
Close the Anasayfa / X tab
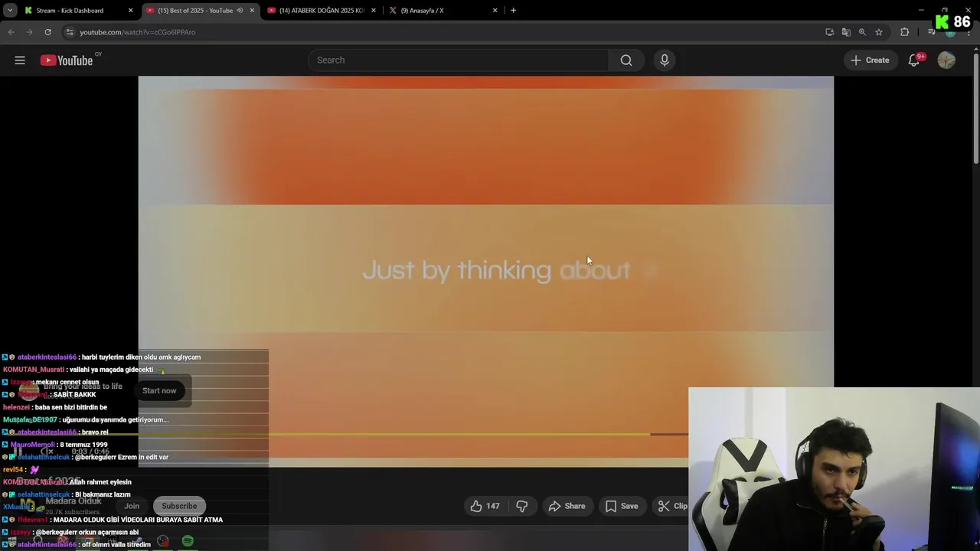click(495, 11)
